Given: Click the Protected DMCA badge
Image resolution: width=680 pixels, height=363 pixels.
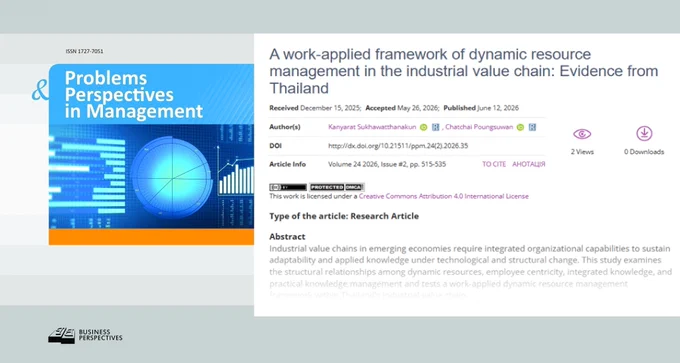Looking at the screenshot, I should coord(337,187).
